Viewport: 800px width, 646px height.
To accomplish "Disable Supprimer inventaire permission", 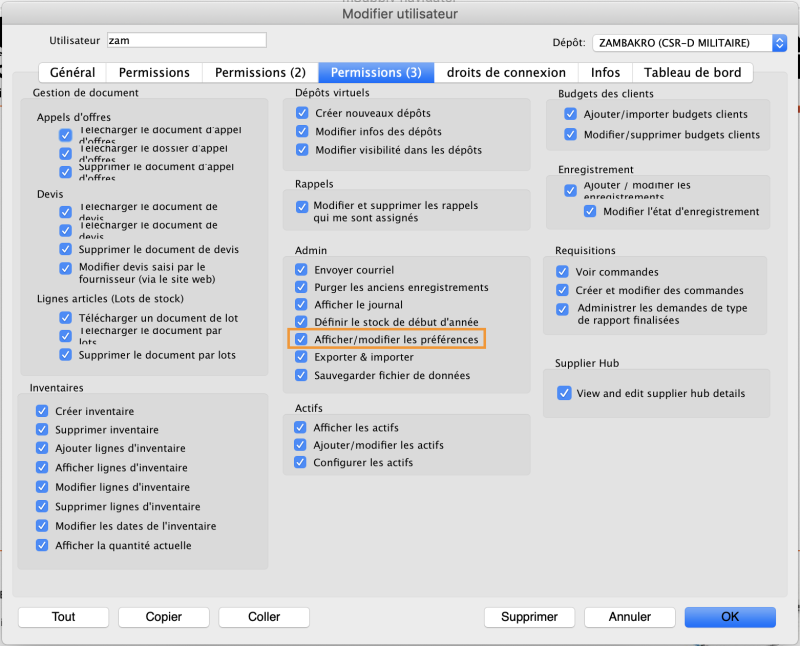I will coord(41,430).
